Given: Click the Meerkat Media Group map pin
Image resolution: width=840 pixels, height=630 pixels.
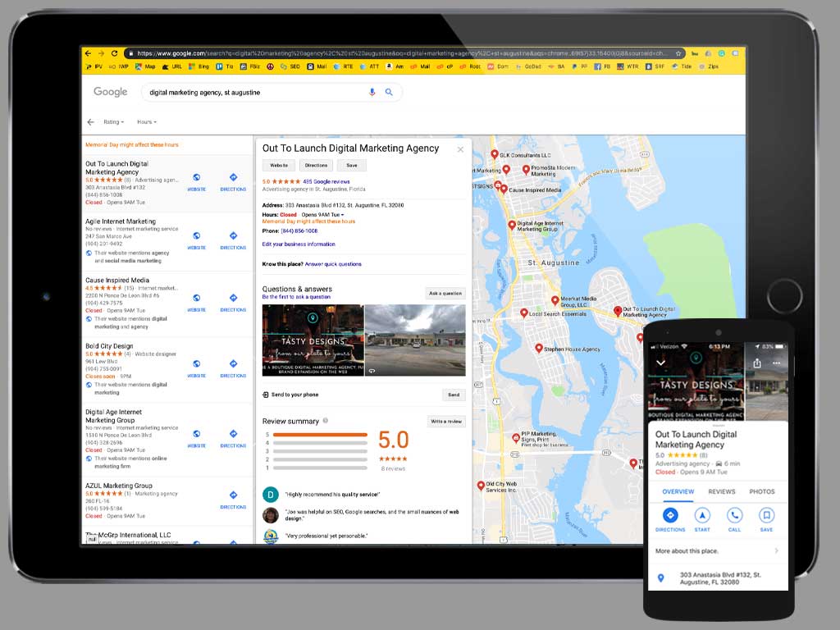Looking at the screenshot, I should point(555,300).
